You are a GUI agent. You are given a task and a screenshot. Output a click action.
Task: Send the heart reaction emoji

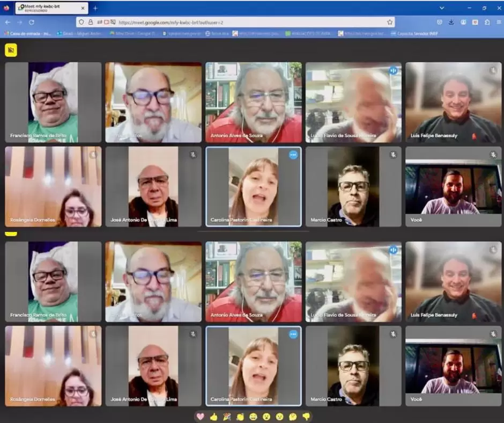[x=201, y=417]
